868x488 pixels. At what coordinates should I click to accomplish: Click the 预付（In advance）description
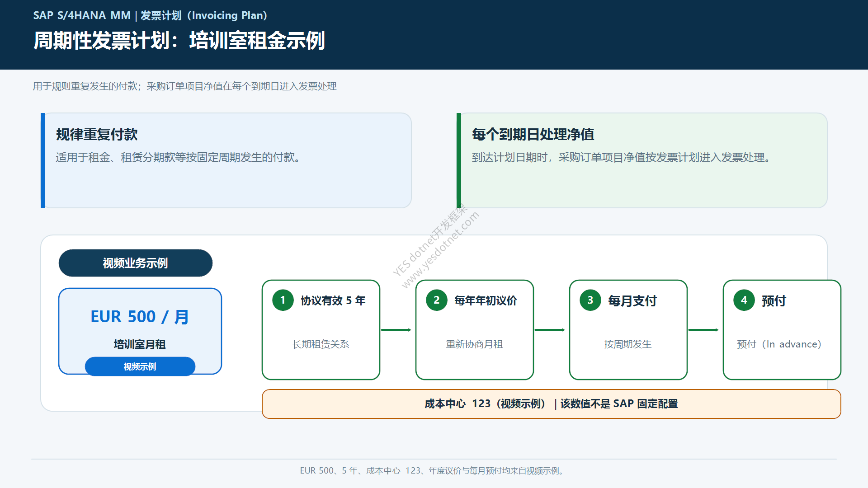tap(779, 344)
